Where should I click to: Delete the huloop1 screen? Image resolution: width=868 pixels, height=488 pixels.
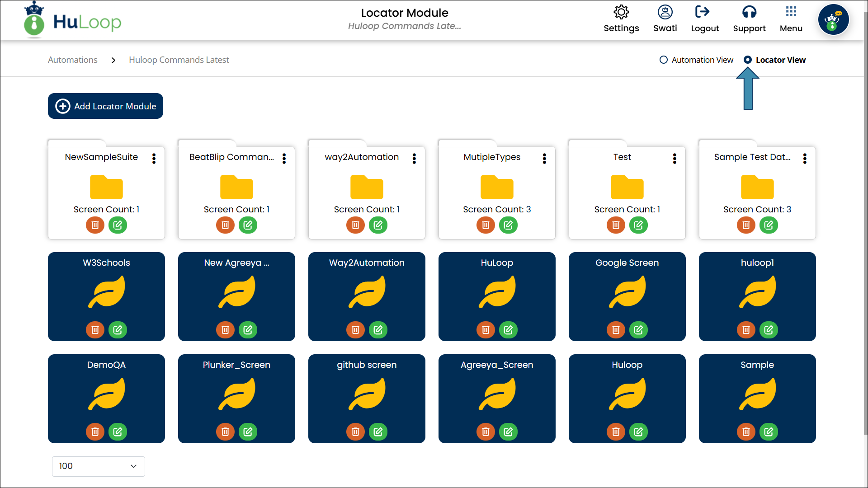click(746, 330)
